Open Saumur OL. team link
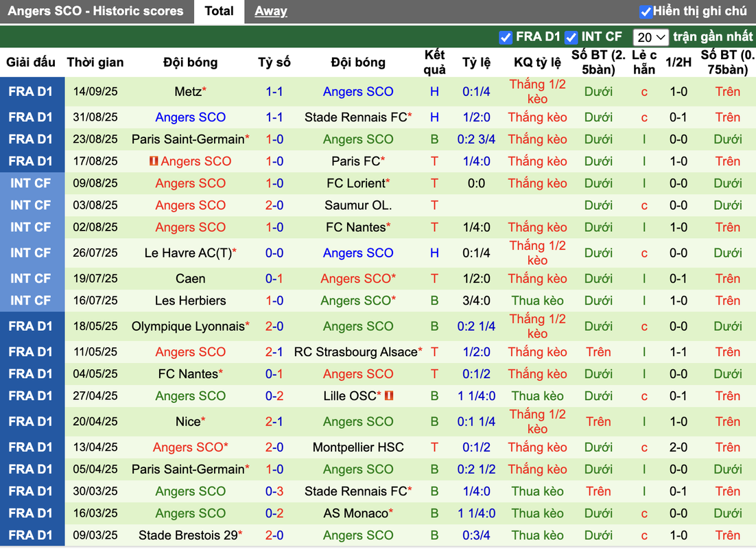 (x=358, y=205)
